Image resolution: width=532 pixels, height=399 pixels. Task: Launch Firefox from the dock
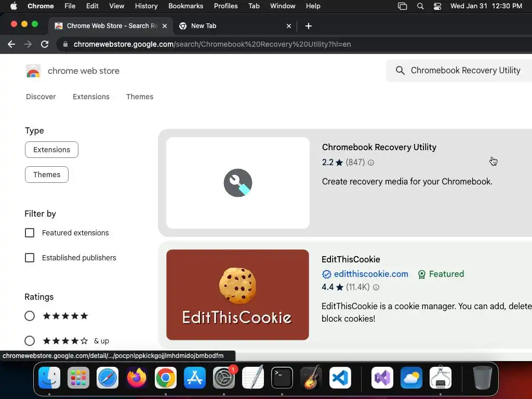137,378
